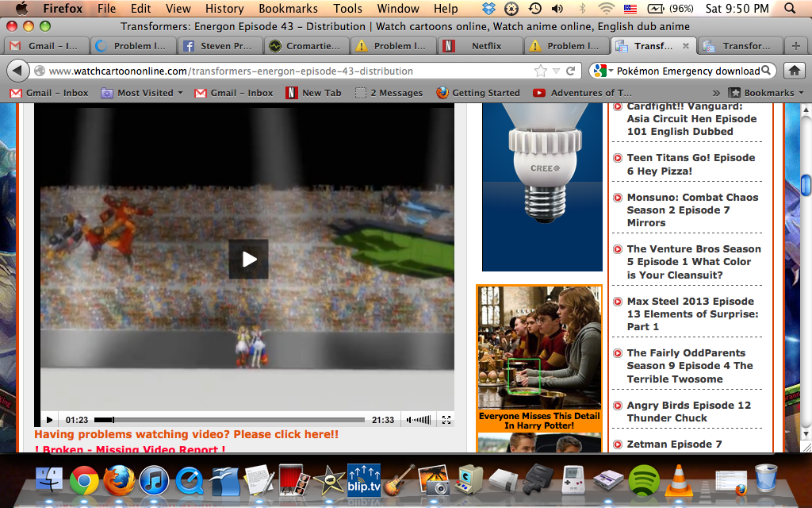The width and height of the screenshot is (812, 508).
Task: Open The Venture Bros Season 5 link
Action: point(694,262)
